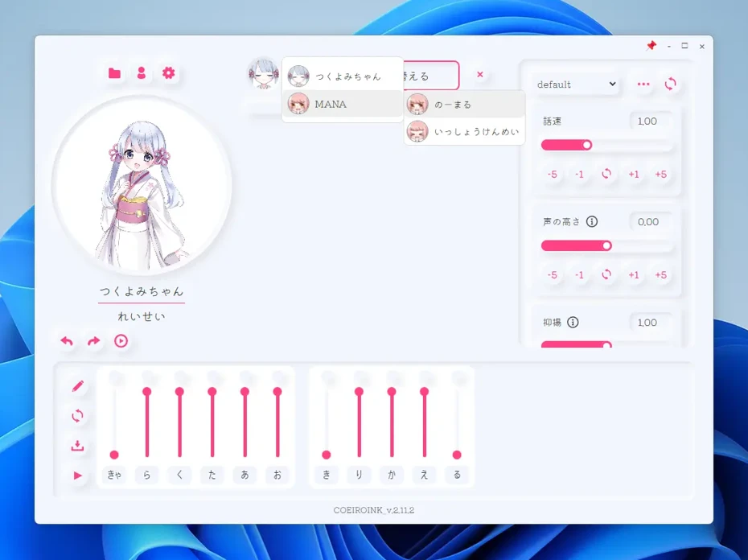The width and height of the screenshot is (748, 560).
Task: Reset 話速 with its circular arrow
Action: coord(606,174)
